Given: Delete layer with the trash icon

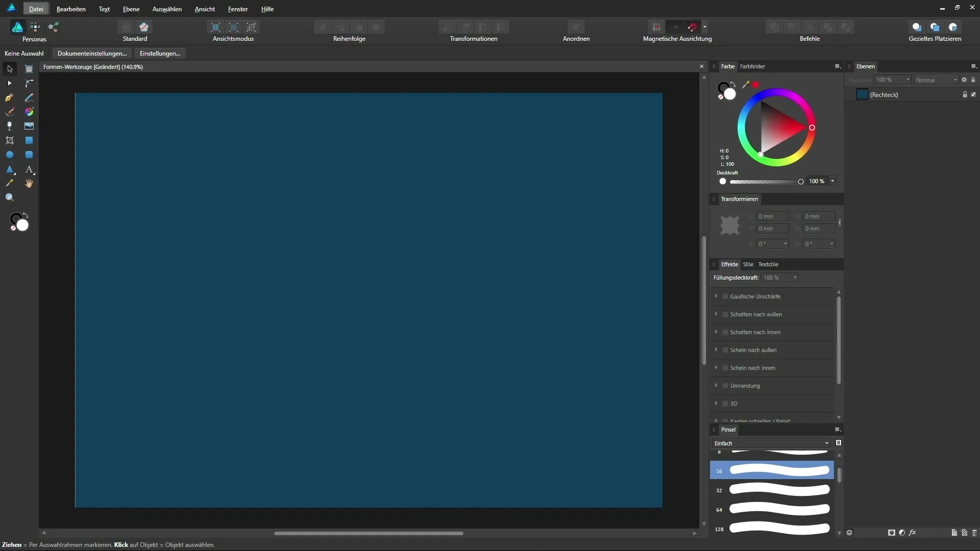Looking at the screenshot, I should point(974,533).
